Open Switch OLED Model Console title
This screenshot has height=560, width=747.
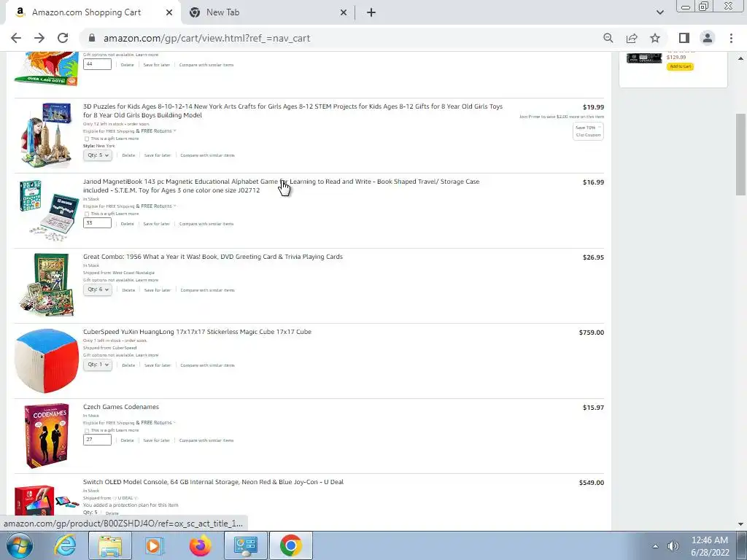pyautogui.click(x=213, y=482)
